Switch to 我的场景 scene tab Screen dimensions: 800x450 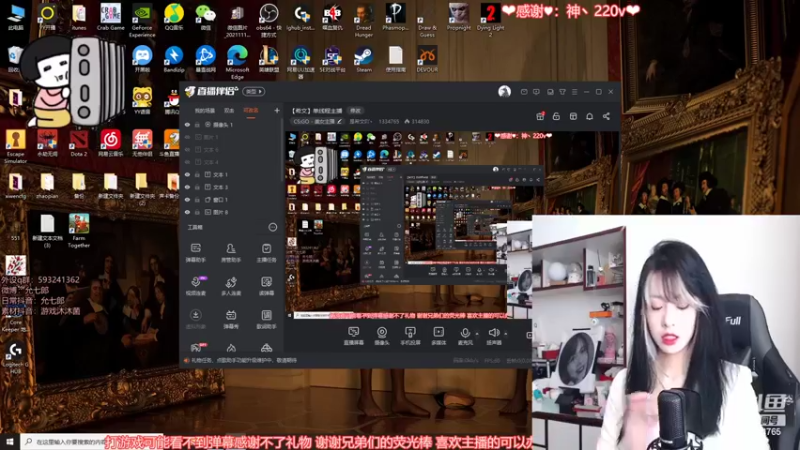click(205, 110)
